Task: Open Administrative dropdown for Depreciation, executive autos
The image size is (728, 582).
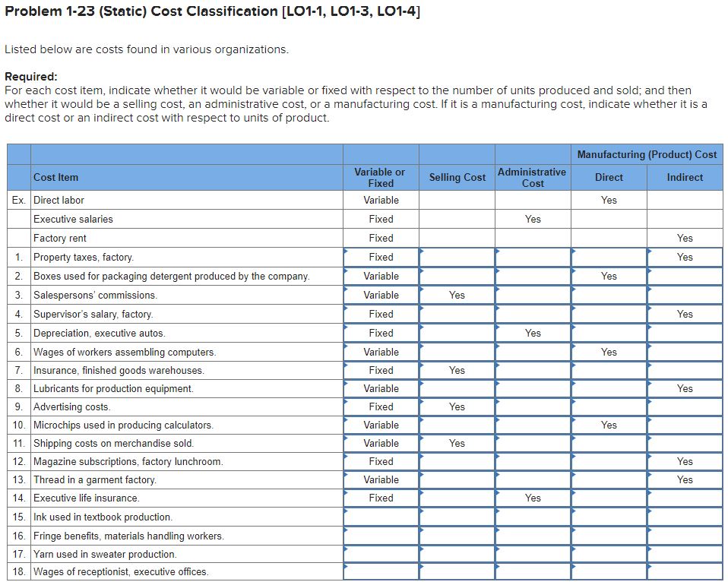Action: point(533,333)
